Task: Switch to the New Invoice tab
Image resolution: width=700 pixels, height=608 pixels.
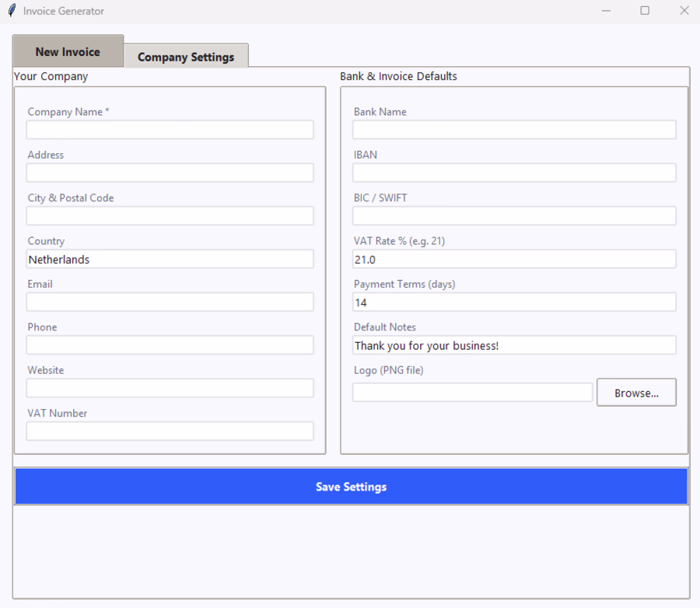Action: pyautogui.click(x=68, y=51)
